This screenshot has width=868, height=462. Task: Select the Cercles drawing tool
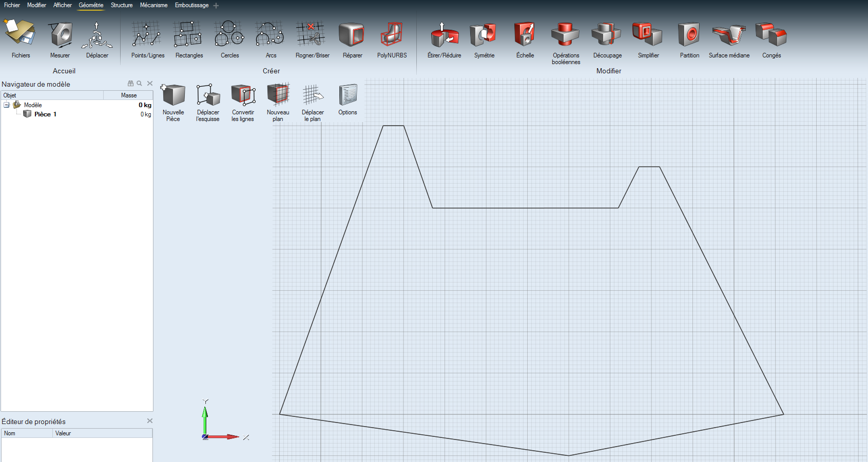click(x=229, y=34)
